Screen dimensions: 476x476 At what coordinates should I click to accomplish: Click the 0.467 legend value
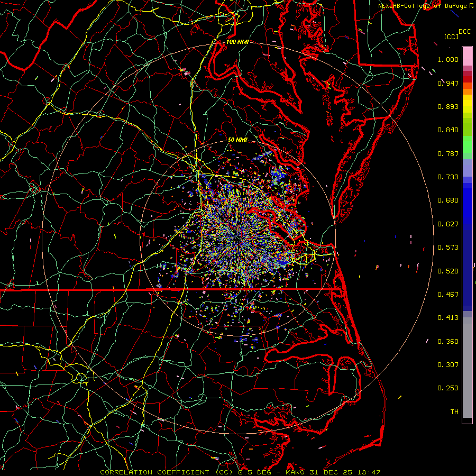coord(448,295)
